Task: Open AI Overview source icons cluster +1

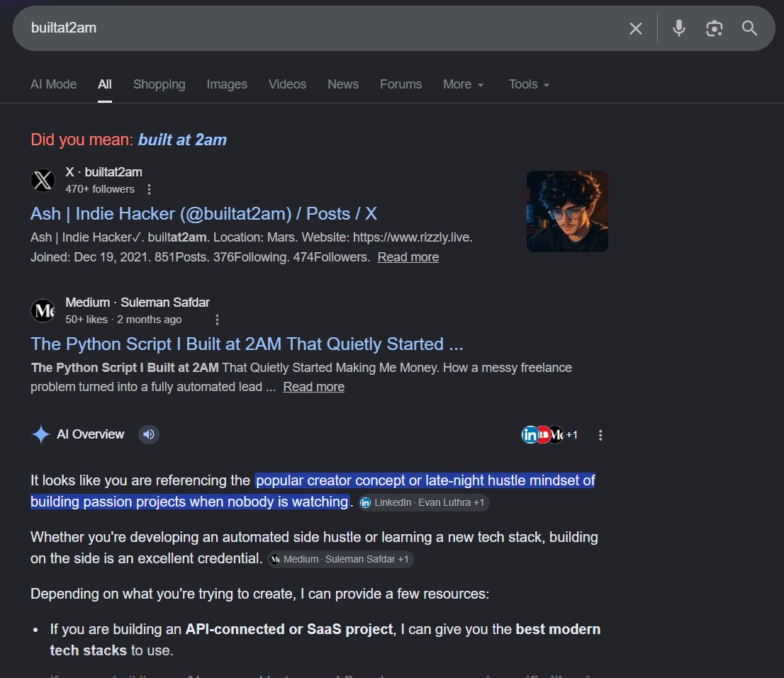Action: (x=549, y=435)
